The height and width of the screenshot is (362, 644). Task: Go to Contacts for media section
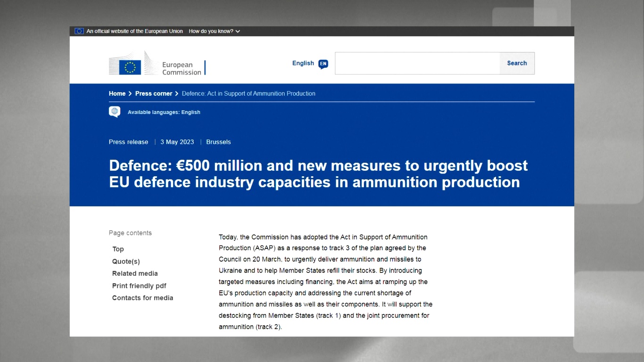coord(142,298)
